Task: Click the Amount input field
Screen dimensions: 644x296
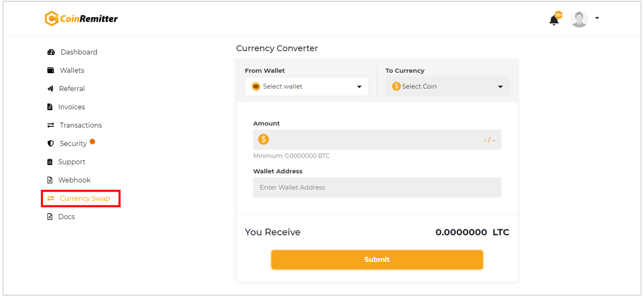Action: [x=377, y=139]
